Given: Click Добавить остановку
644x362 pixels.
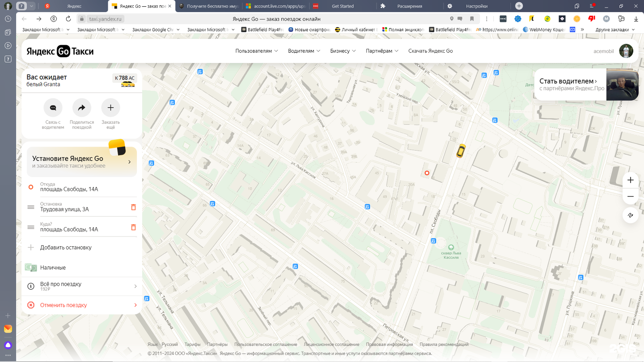Looking at the screenshot, I should coord(66,248).
